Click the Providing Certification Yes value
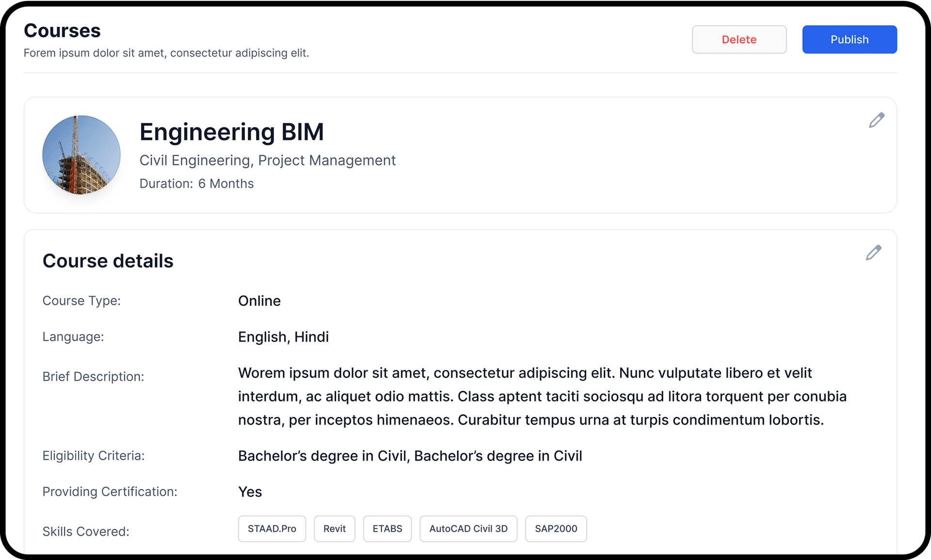Screen dimensions: 931x560 250,492
